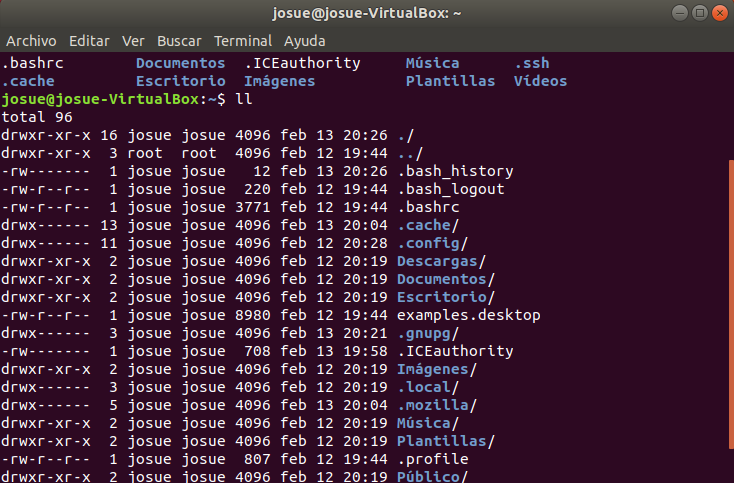Click the 'root' owner on the ../ row
This screenshot has height=483, width=734.
click(x=145, y=154)
